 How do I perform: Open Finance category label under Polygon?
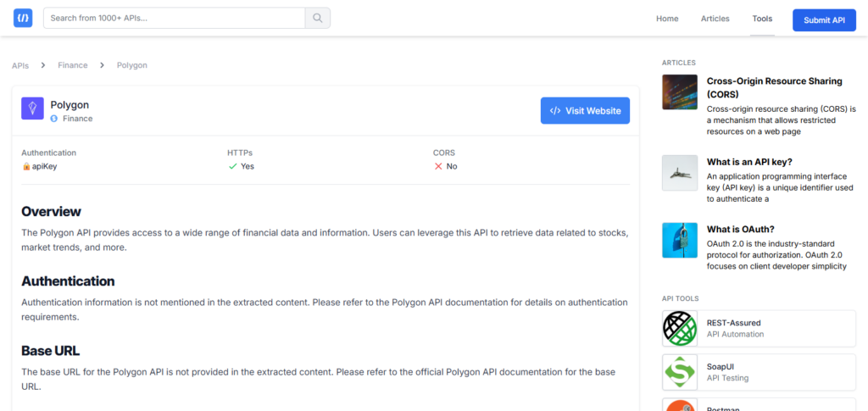pos(77,119)
